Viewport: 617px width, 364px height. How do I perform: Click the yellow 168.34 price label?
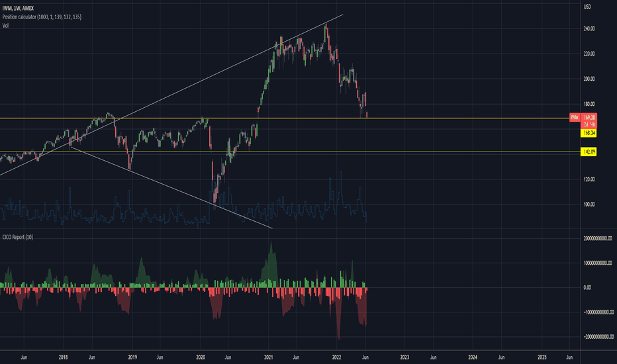point(589,133)
